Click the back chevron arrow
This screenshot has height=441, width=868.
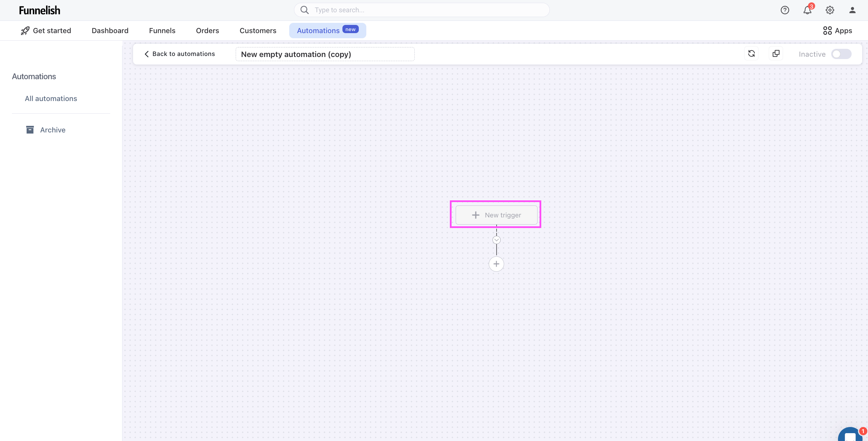[147, 54]
